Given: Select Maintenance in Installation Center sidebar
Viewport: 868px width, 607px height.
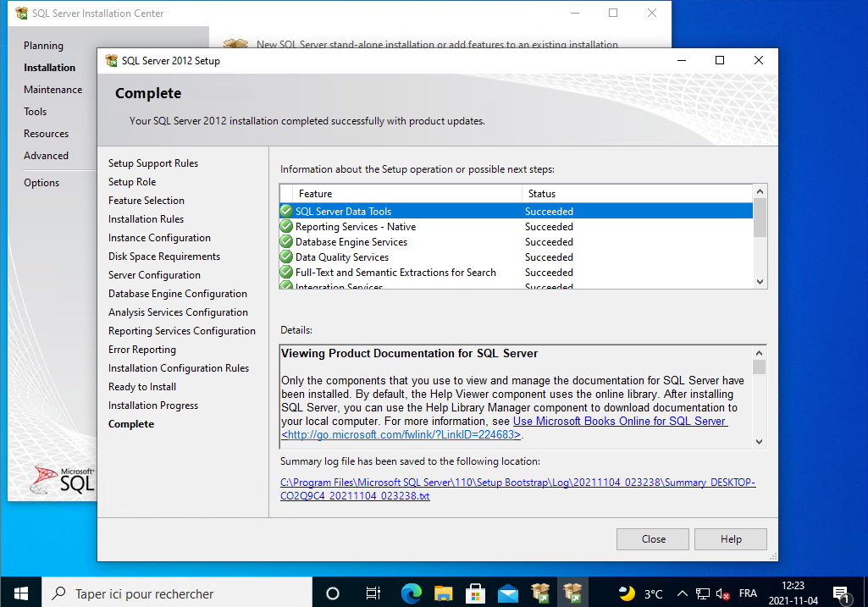Looking at the screenshot, I should tap(53, 90).
